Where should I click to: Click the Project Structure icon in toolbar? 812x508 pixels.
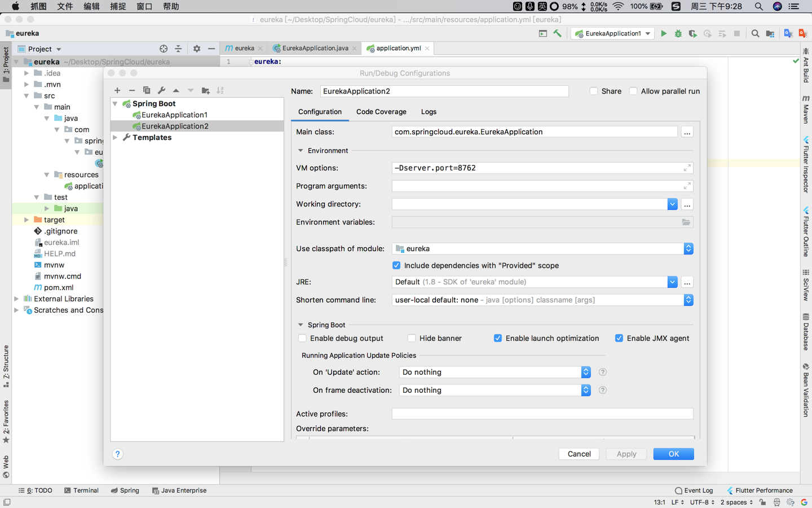(770, 34)
